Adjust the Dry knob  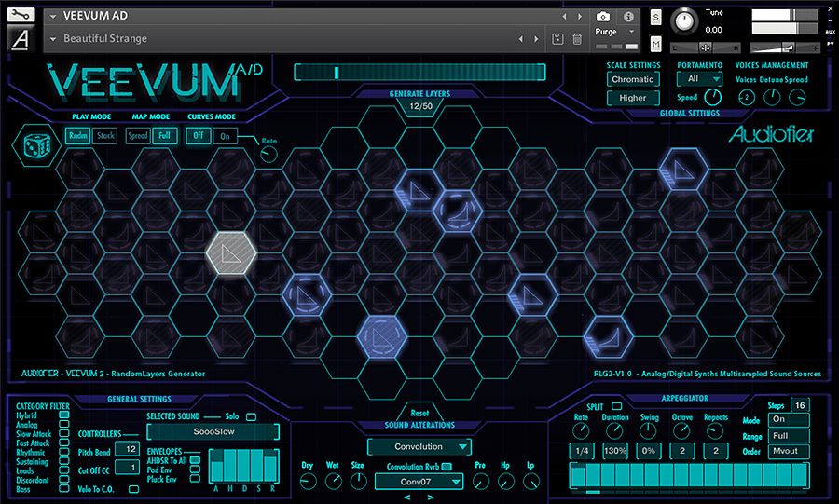point(309,482)
